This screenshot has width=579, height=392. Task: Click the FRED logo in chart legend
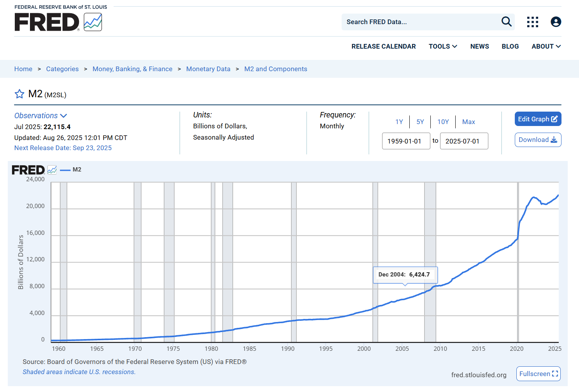pos(34,170)
